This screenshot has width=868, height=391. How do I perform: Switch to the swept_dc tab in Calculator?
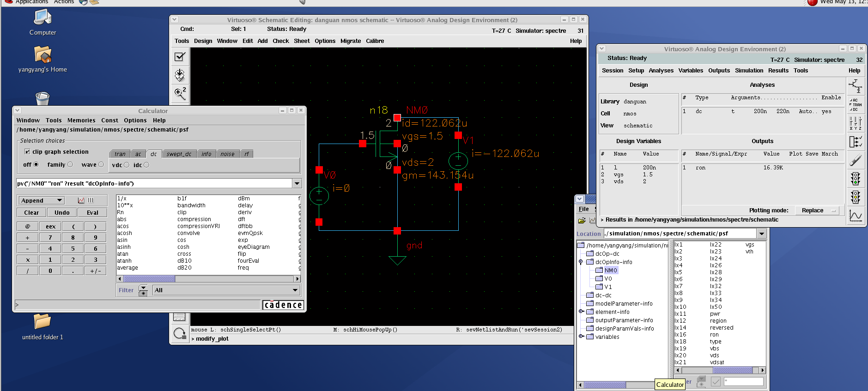179,154
